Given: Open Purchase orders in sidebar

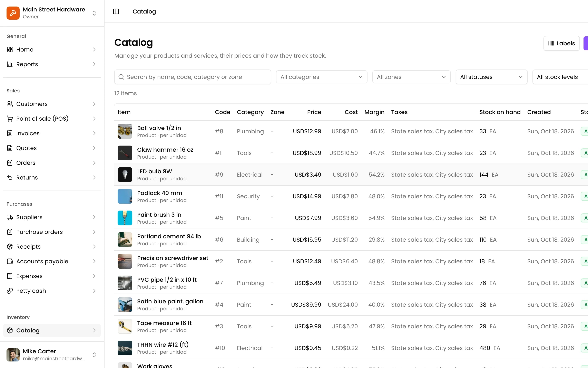Looking at the screenshot, I should pos(52,232).
